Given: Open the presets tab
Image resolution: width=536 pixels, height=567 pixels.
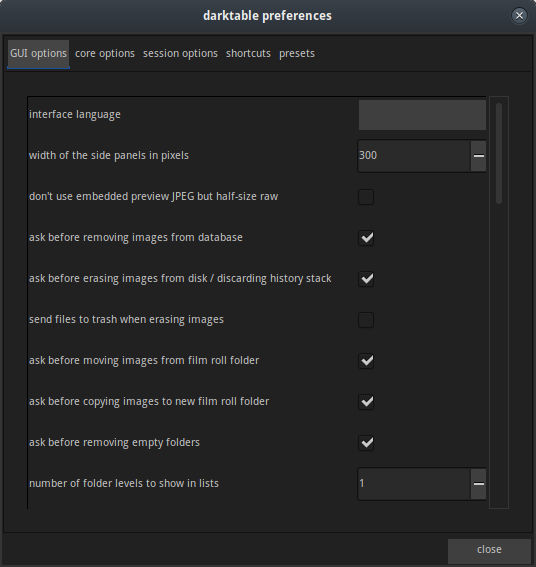Looking at the screenshot, I should (x=297, y=54).
